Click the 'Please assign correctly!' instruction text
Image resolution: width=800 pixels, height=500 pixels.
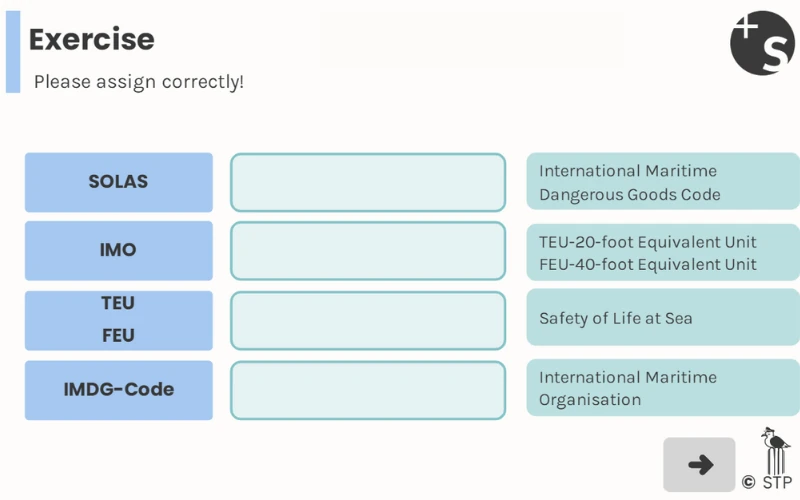click(139, 82)
